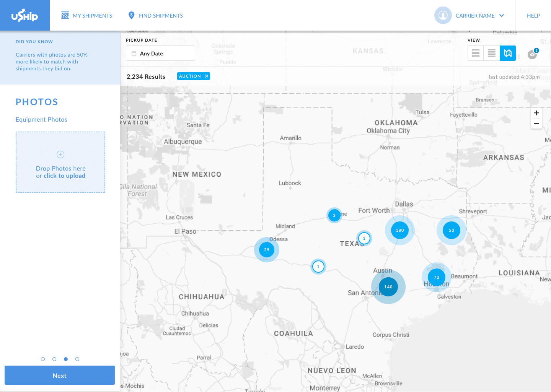Switch to card list view
Viewport: 551px width, 392px height.
(x=476, y=53)
